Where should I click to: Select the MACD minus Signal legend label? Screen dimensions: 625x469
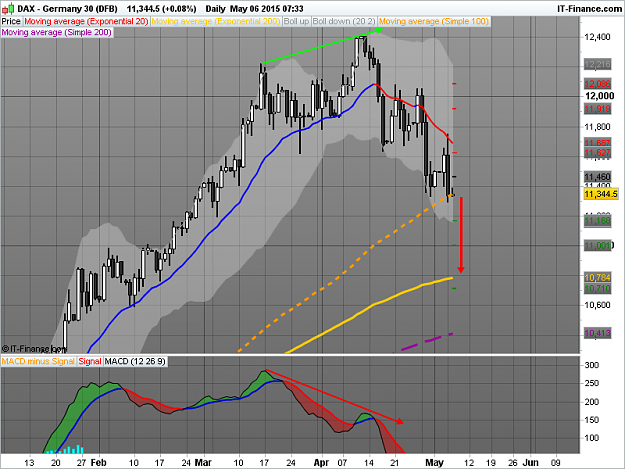click(38, 361)
